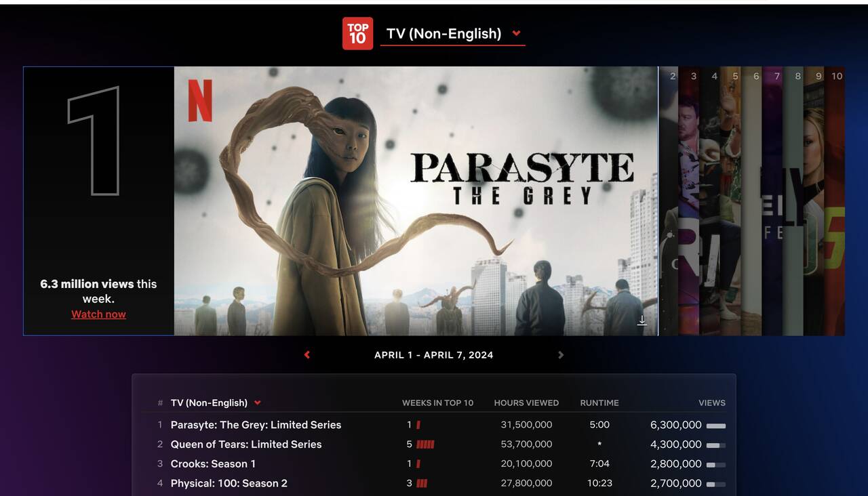Click the Weeks in Top 10 column header
This screenshot has width=868, height=496.
(437, 402)
